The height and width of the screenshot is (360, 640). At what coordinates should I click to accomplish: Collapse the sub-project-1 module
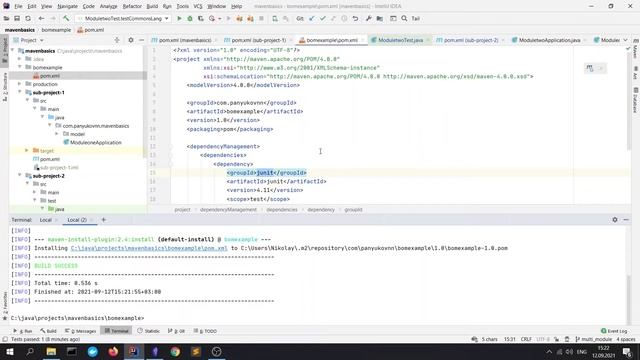tap(20, 92)
